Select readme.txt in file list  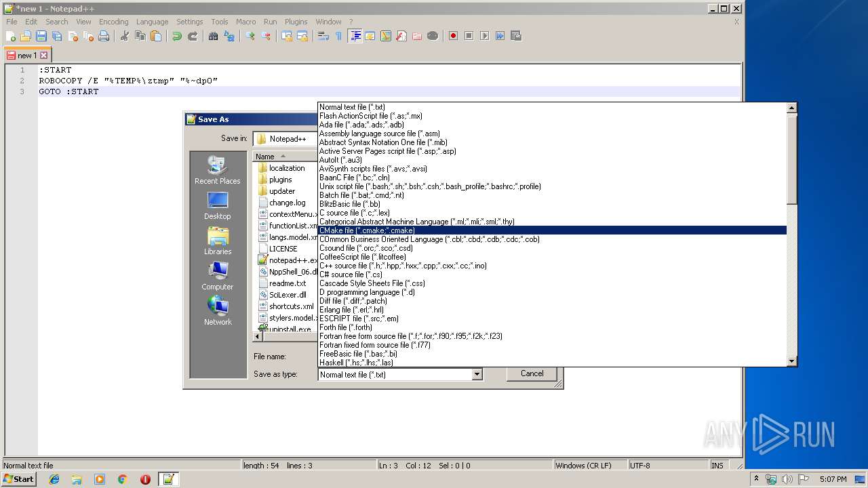pos(281,283)
